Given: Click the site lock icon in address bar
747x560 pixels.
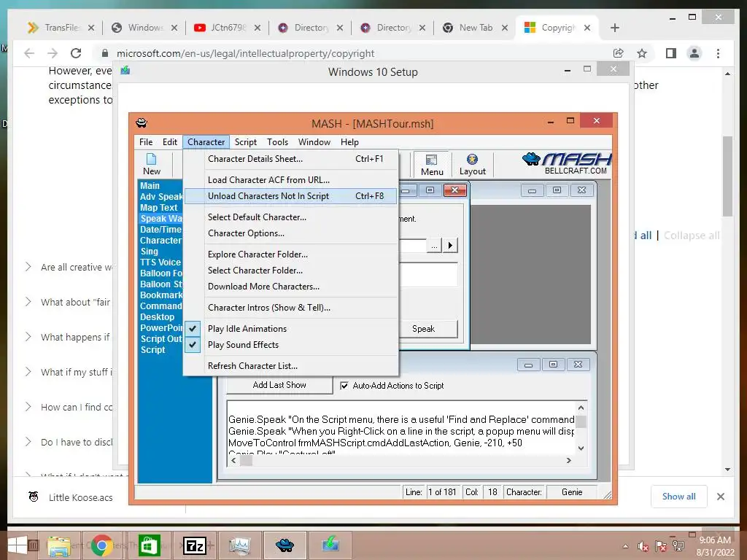Looking at the screenshot, I should (x=105, y=53).
